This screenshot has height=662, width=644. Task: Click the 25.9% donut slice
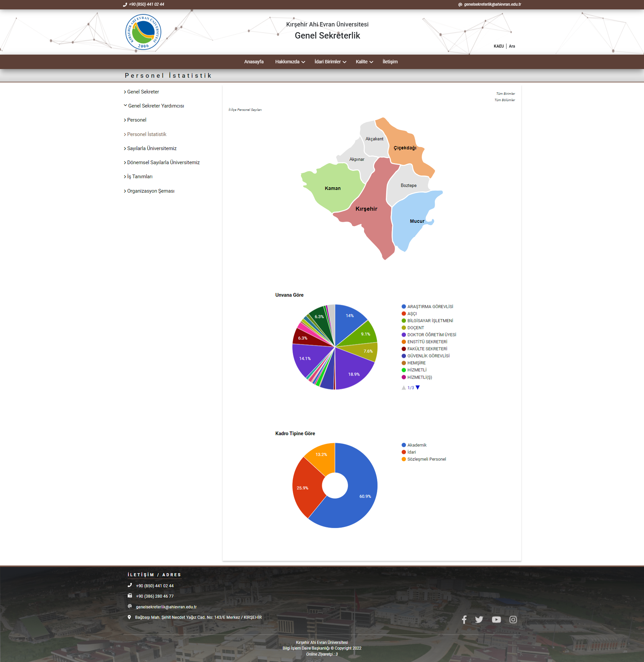[303, 488]
